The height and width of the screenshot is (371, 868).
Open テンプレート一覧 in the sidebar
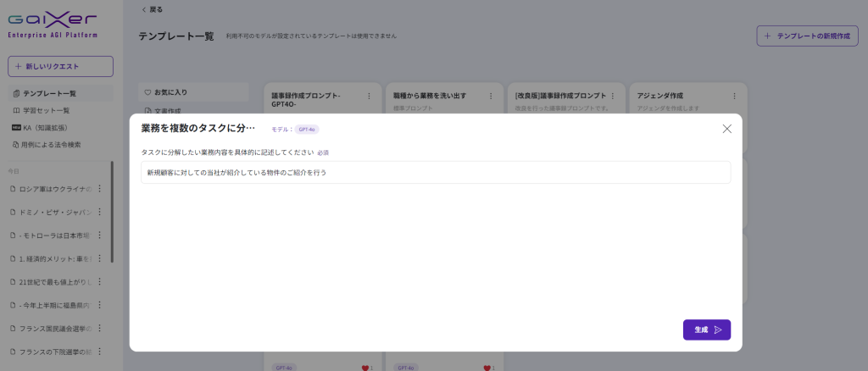pyautogui.click(x=49, y=93)
